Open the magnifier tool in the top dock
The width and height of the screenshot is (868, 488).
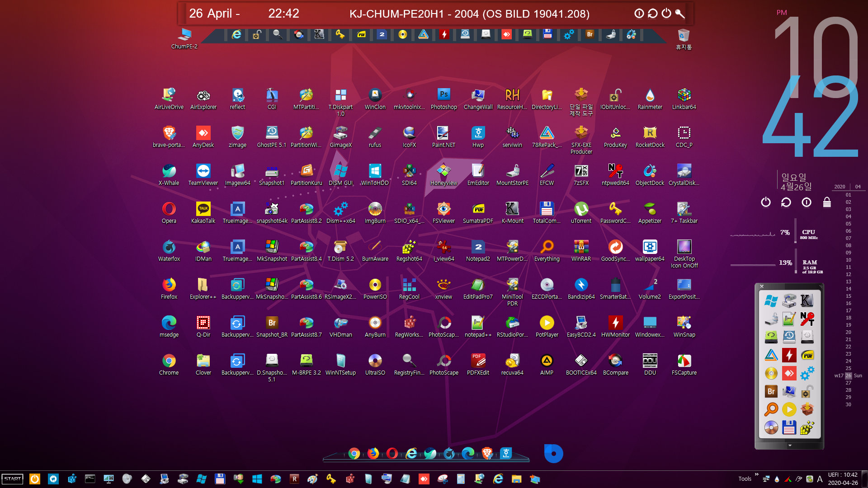point(278,34)
